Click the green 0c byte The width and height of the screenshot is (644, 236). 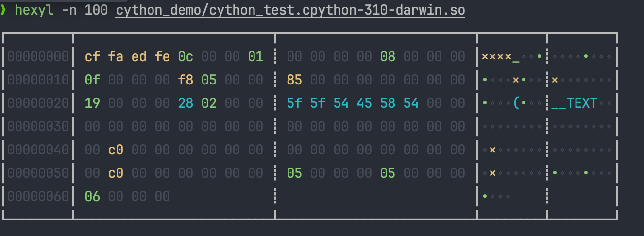point(186,57)
